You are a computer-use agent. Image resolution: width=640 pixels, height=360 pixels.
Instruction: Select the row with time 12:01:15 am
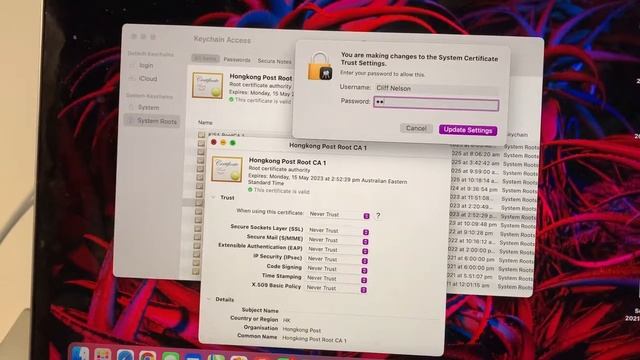(x=490, y=286)
